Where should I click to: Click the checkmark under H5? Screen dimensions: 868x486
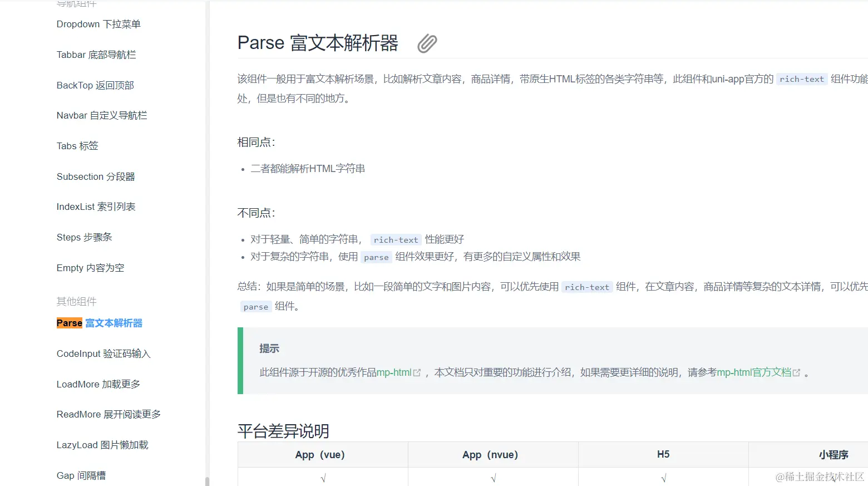coord(664,478)
